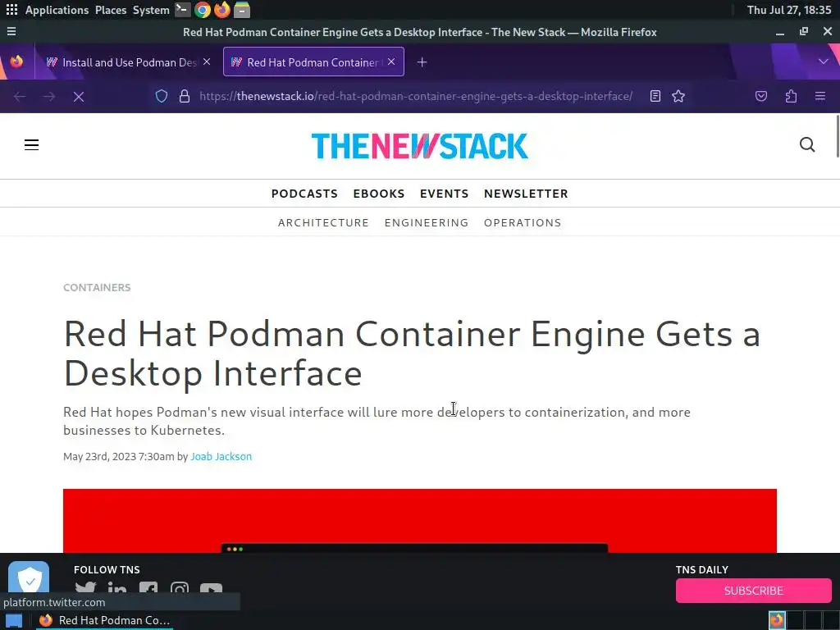Click the privacy shield badge

coord(29,577)
